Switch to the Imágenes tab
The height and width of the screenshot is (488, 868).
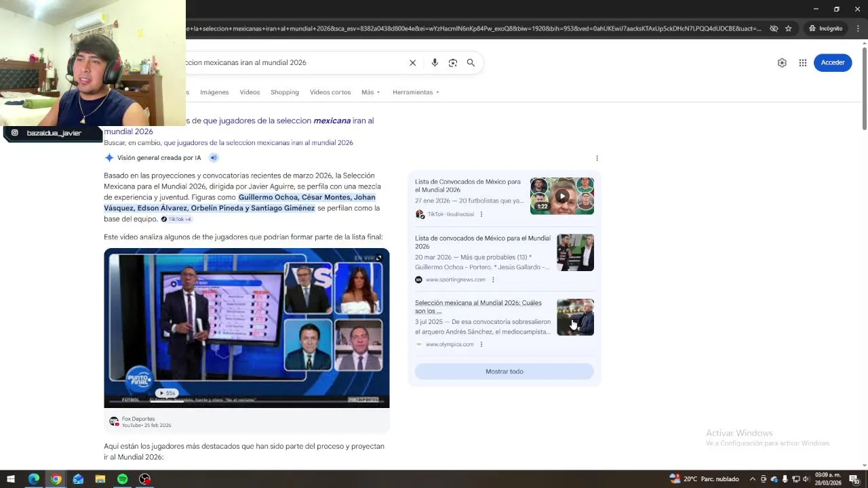click(214, 92)
